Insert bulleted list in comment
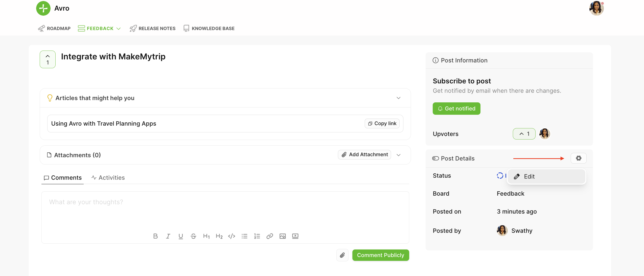Image resolution: width=644 pixels, height=276 pixels. pos(244,236)
